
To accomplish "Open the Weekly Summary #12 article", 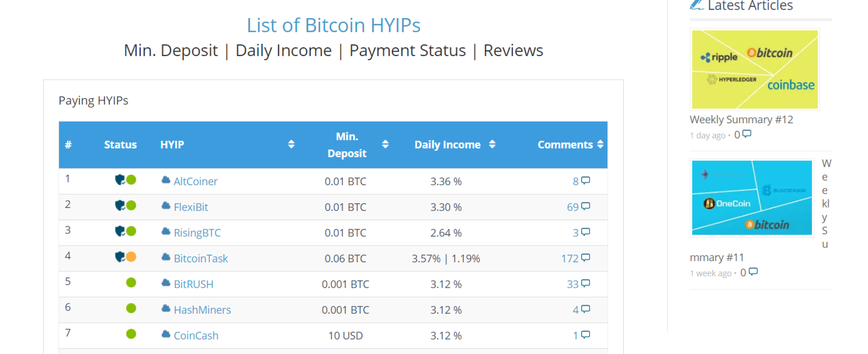I will click(741, 119).
